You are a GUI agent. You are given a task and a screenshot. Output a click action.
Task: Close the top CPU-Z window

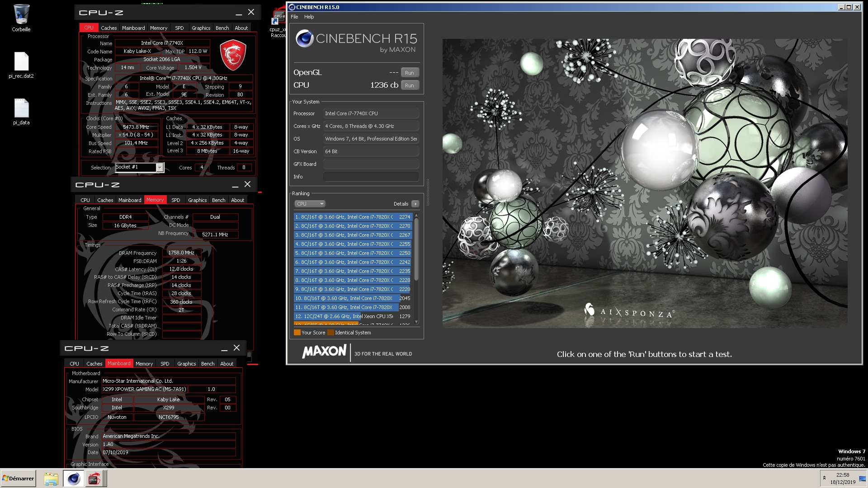[x=251, y=12]
